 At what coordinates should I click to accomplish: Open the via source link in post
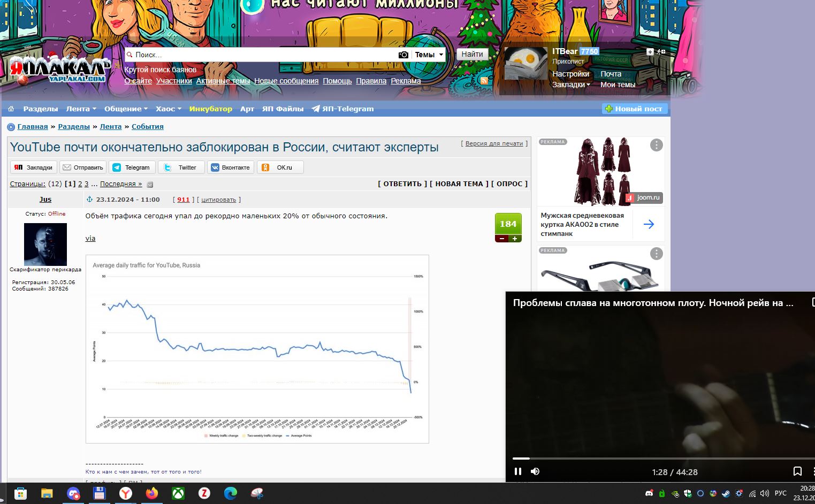tap(90, 239)
